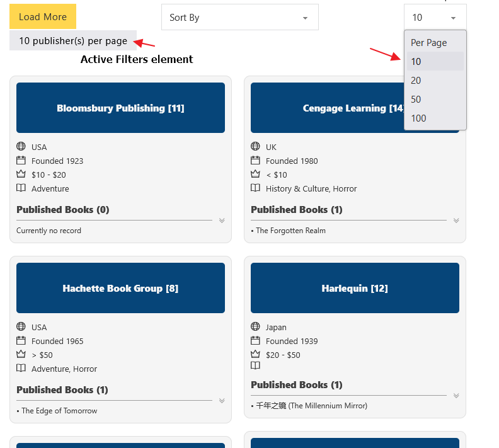This screenshot has width=499, height=448.
Task: Click the crown icon next to > $50
Action: click(21, 355)
